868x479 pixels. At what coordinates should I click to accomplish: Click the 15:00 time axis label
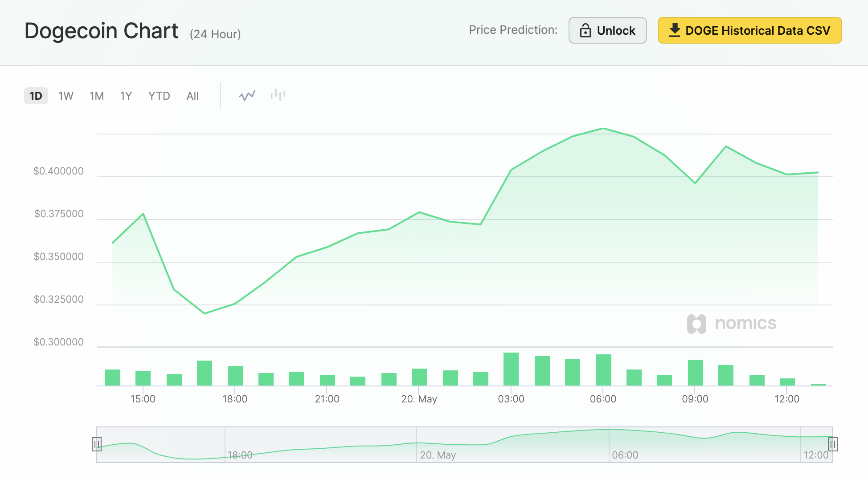143,399
